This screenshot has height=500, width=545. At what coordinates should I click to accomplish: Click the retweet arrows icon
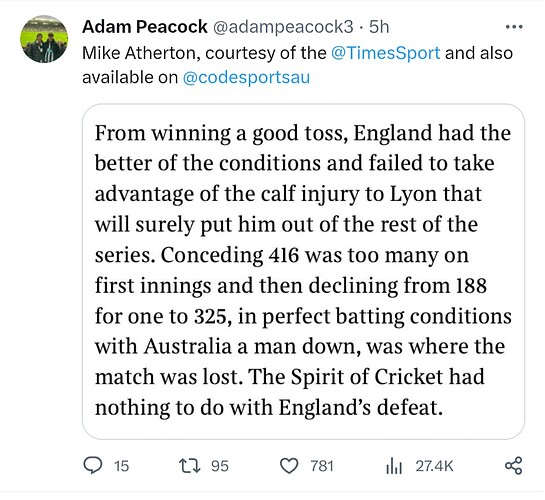click(x=190, y=466)
